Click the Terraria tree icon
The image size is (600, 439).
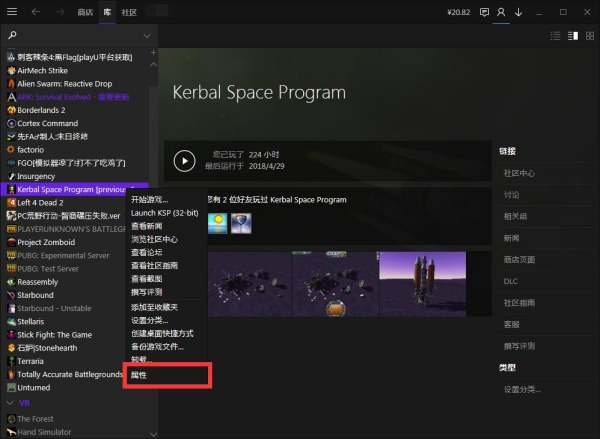point(11,361)
